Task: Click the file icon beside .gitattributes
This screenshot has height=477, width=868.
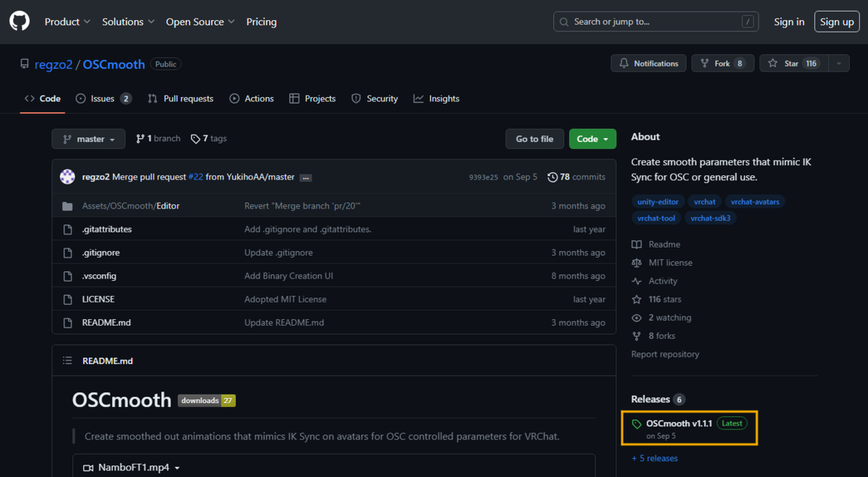Action: point(67,229)
